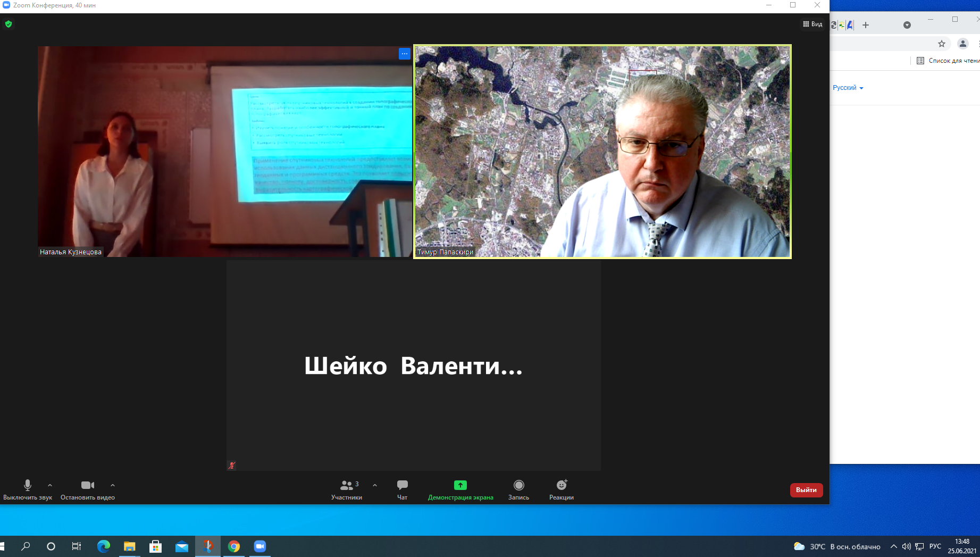
Task: Open weather widget showing 30°C
Action: 837,546
